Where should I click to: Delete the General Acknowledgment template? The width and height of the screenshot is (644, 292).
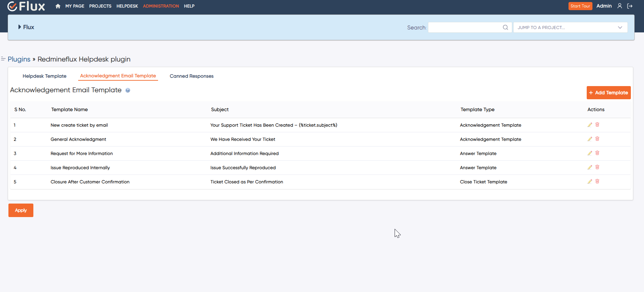point(597,139)
